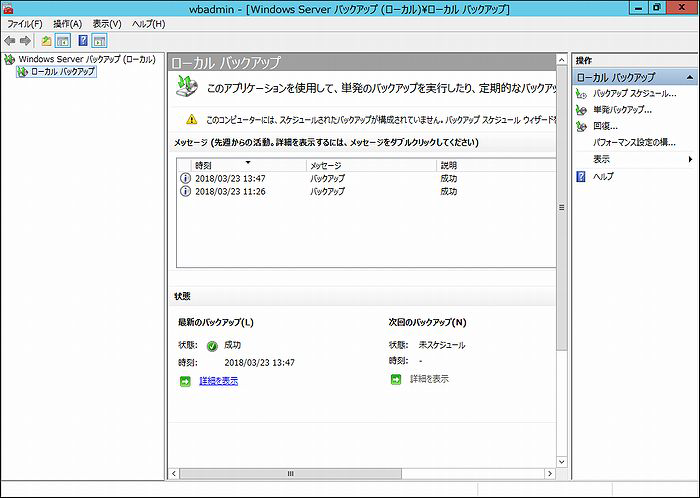
Task: Open 詳細を表示 link under latest backup
Action: tap(218, 381)
